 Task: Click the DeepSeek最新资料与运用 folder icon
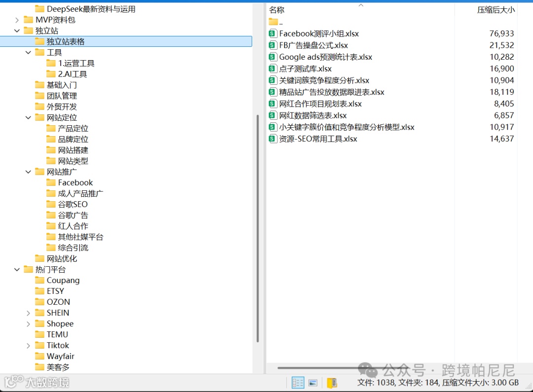pos(40,9)
